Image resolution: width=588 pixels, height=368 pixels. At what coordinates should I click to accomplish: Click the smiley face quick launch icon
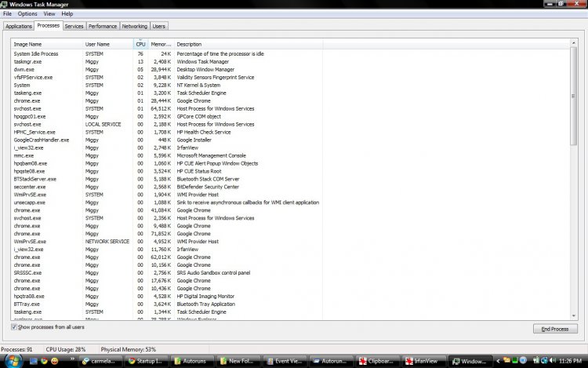[55, 361]
